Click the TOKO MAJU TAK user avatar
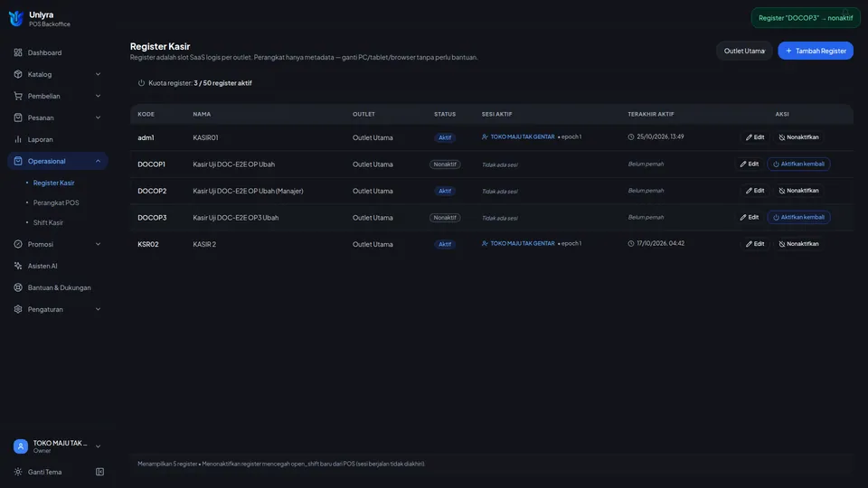 (x=21, y=446)
